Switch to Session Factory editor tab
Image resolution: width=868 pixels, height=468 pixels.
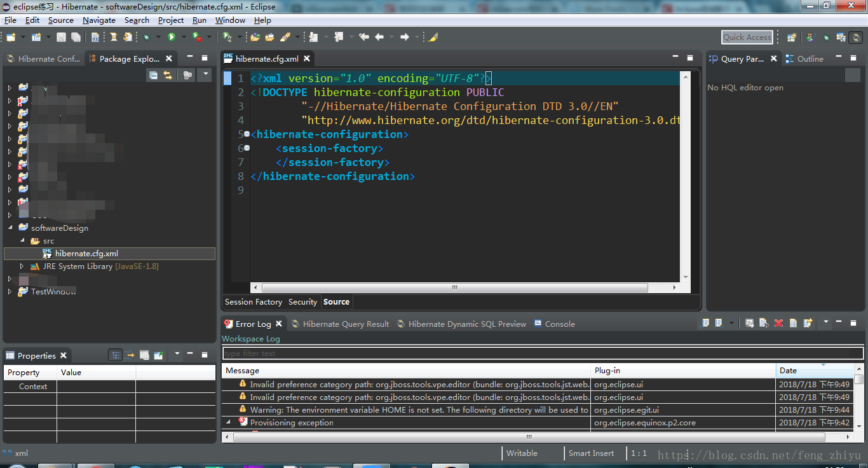(254, 302)
